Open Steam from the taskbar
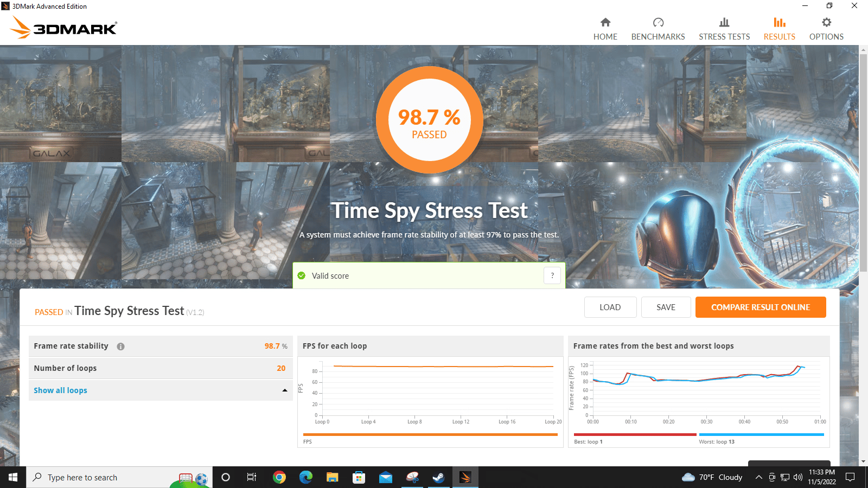The height and width of the screenshot is (488, 868). click(438, 477)
